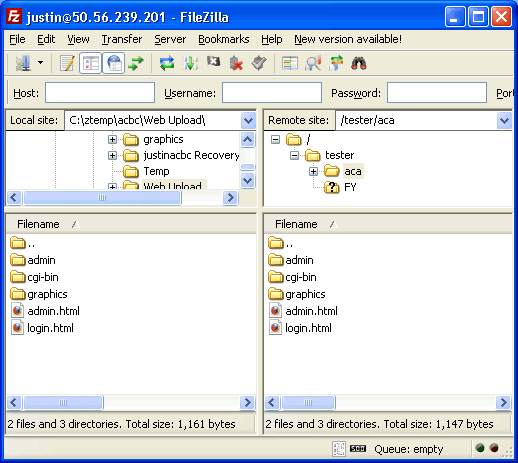Click the green activity indicator light
Image resolution: width=518 pixels, height=463 pixels.
point(480,448)
